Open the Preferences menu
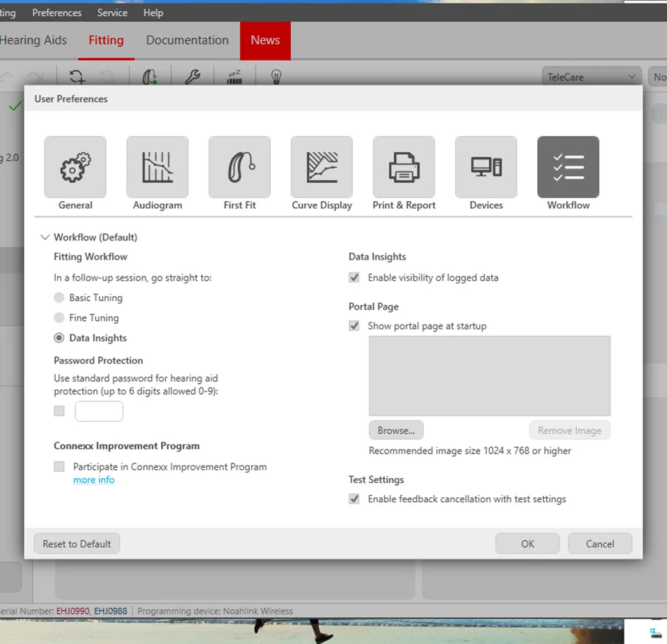This screenshot has width=667, height=644. click(x=57, y=13)
